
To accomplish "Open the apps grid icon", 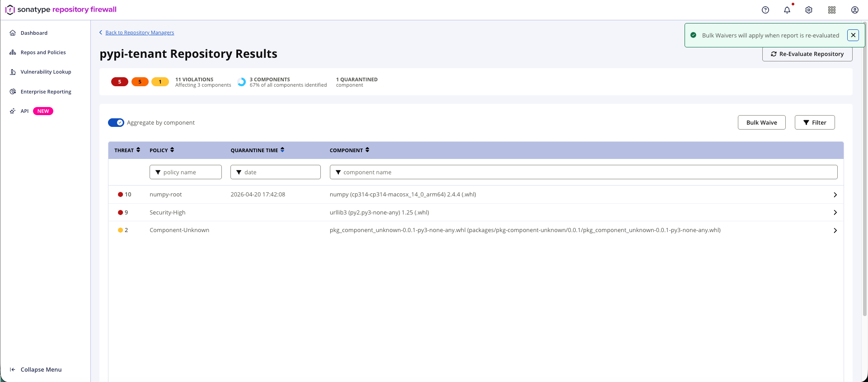I will (832, 10).
